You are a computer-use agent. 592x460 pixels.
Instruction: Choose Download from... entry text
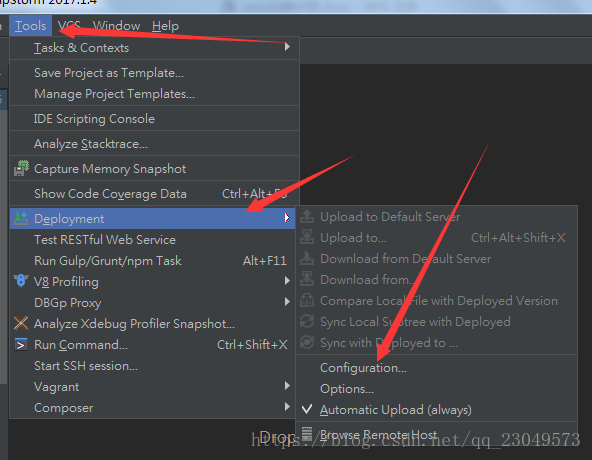368,280
